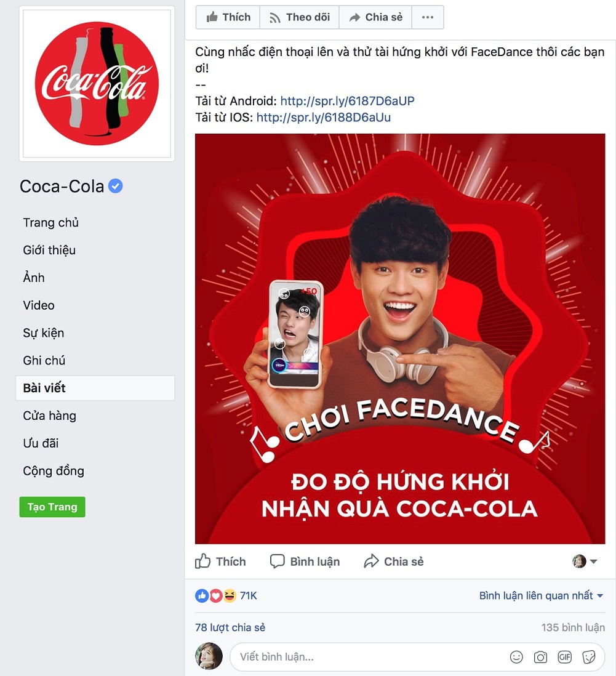The image size is (616, 676).
Task: Click the Love reaction icon
Action: point(216,595)
